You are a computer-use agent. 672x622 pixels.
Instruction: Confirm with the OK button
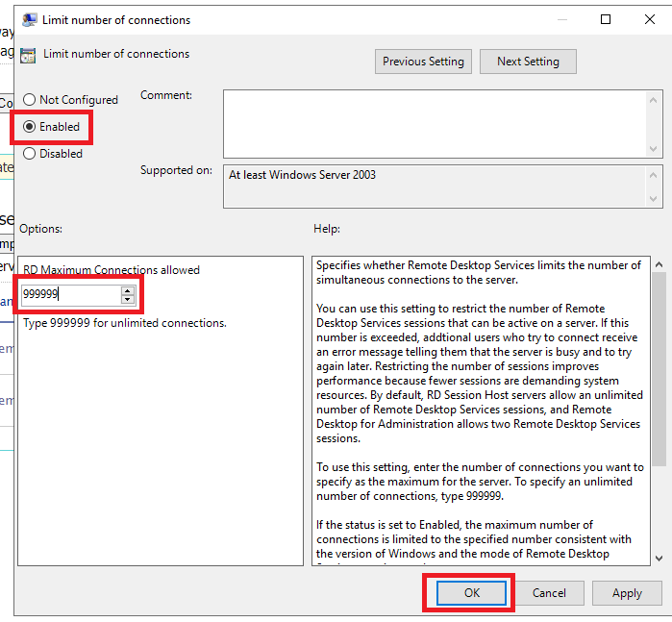[x=471, y=593]
